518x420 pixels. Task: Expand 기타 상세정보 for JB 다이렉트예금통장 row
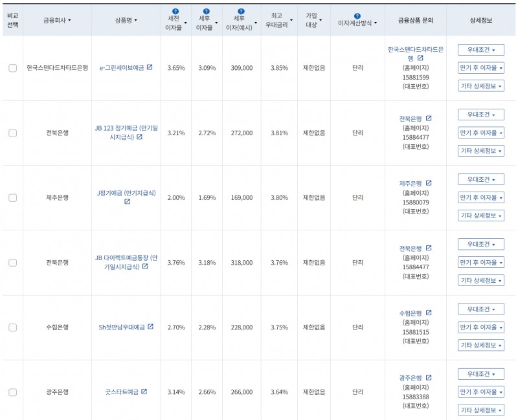(x=480, y=280)
